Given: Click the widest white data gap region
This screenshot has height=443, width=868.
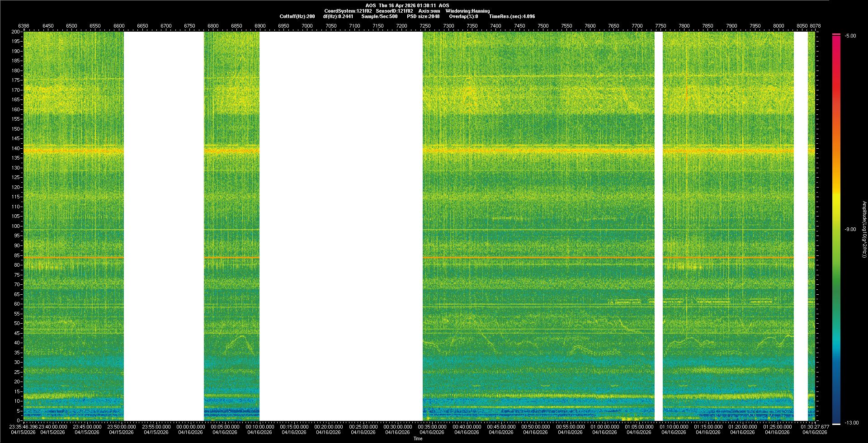Looking at the screenshot, I should pyautogui.click(x=341, y=226).
